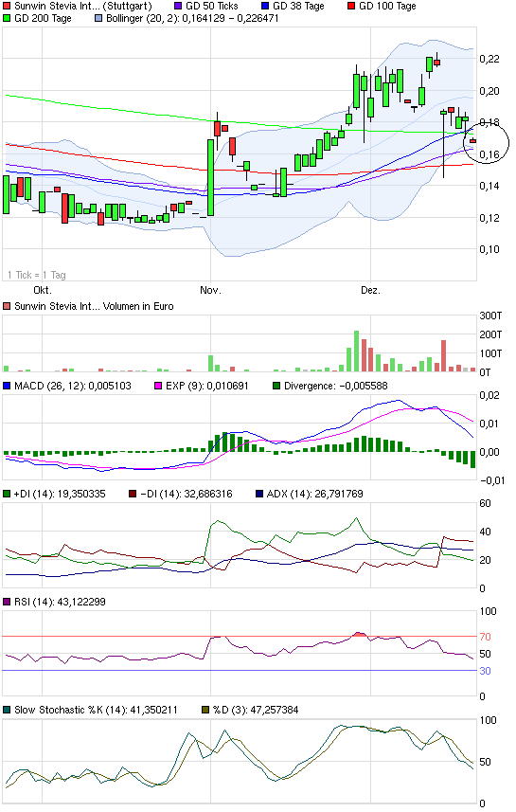Select the Sunwin Stevia Int... (Stuttgart) title
This screenshot has width=516, height=812.
pos(82,7)
